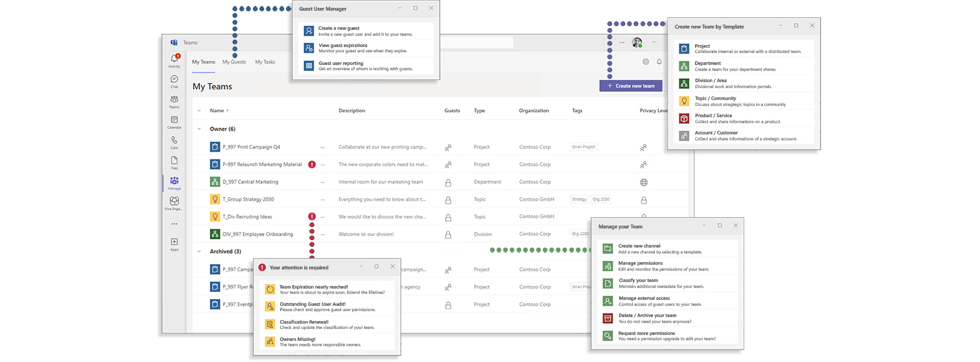Switch to the My Guests tab
This screenshot has height=362, width=980.
pyautogui.click(x=234, y=62)
